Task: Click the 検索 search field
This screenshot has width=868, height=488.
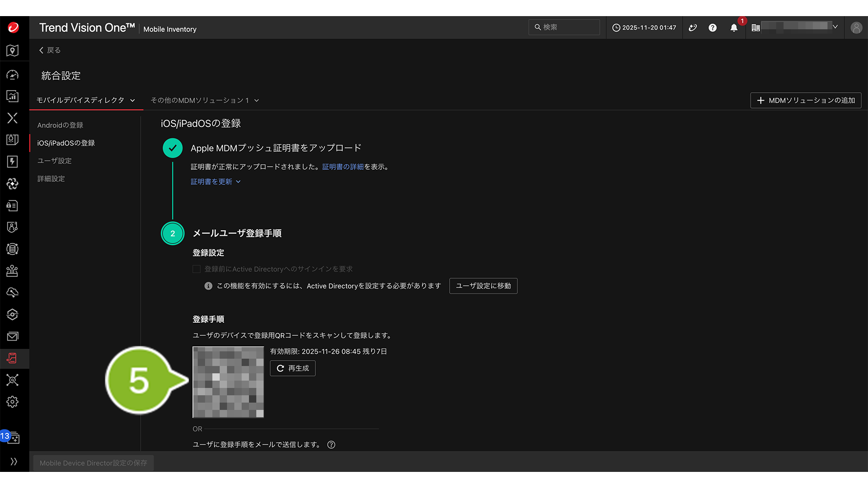Action: point(564,27)
